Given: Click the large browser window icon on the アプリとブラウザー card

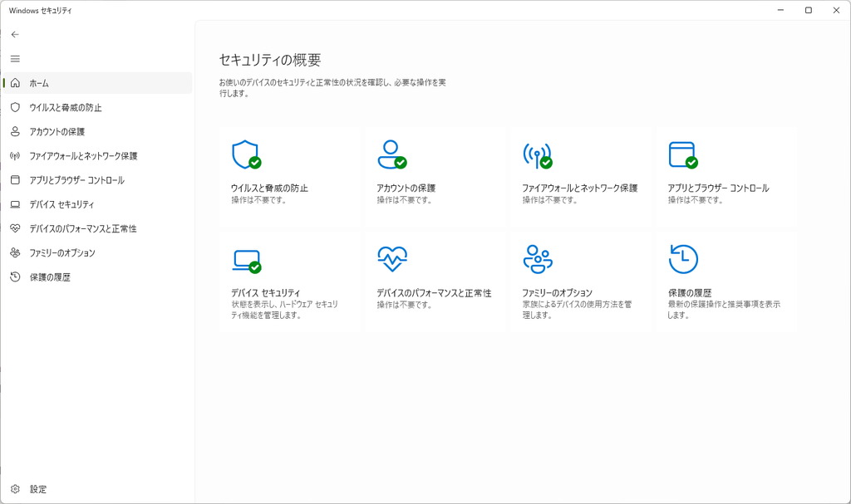Looking at the screenshot, I should (x=683, y=155).
